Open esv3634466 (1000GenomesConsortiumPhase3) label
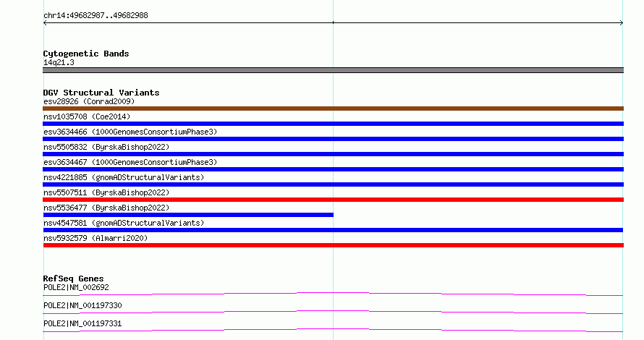The width and height of the screenshot is (644, 340). [x=130, y=132]
